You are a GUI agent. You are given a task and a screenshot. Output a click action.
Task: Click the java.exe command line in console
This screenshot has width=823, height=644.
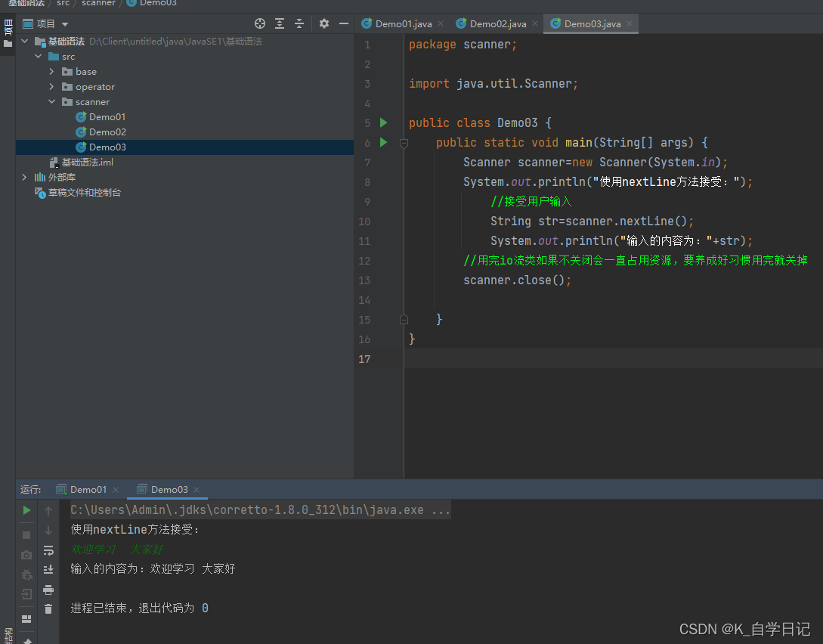click(260, 509)
